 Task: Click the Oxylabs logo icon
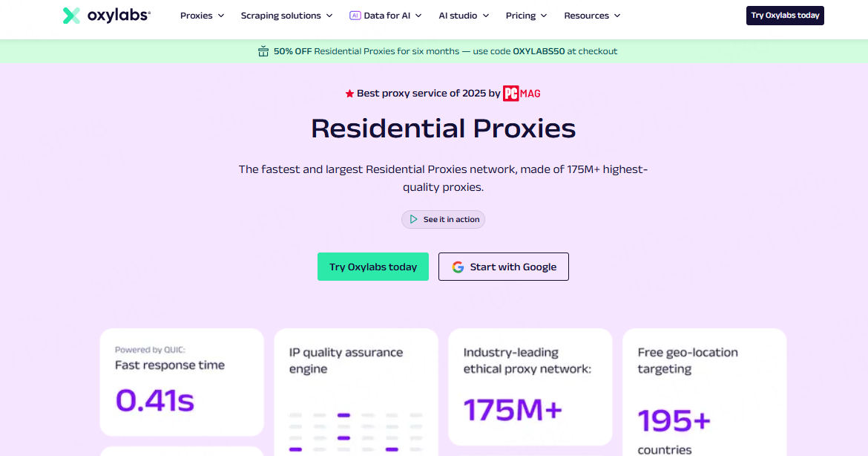71,16
